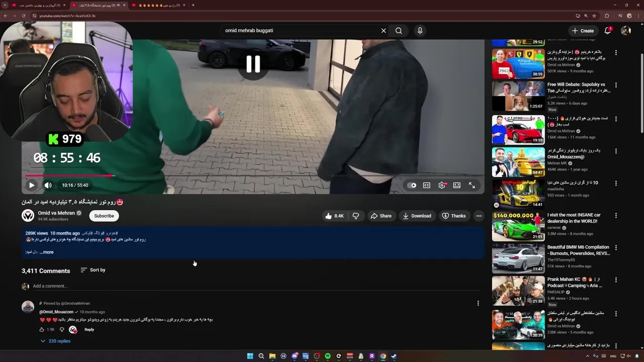This screenshot has width=644, height=362.
Task: Open Windows taskbar search
Action: coord(261,356)
